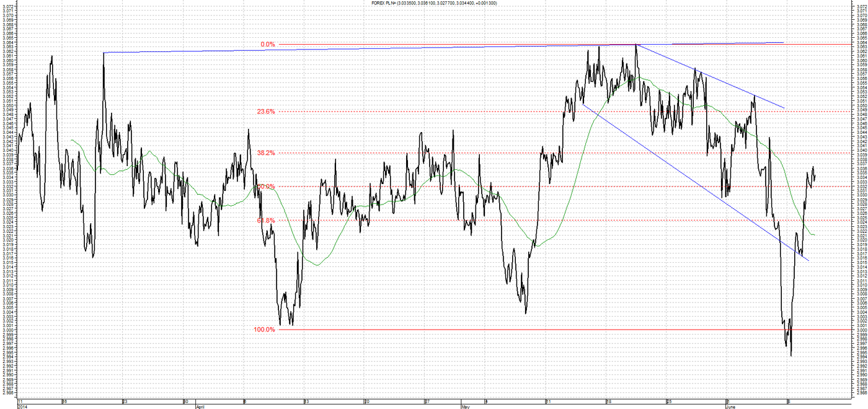Image resolution: width=868 pixels, height=409 pixels.
Task: Select the 23.6% Fibonacci retracement label
Action: click(x=265, y=112)
